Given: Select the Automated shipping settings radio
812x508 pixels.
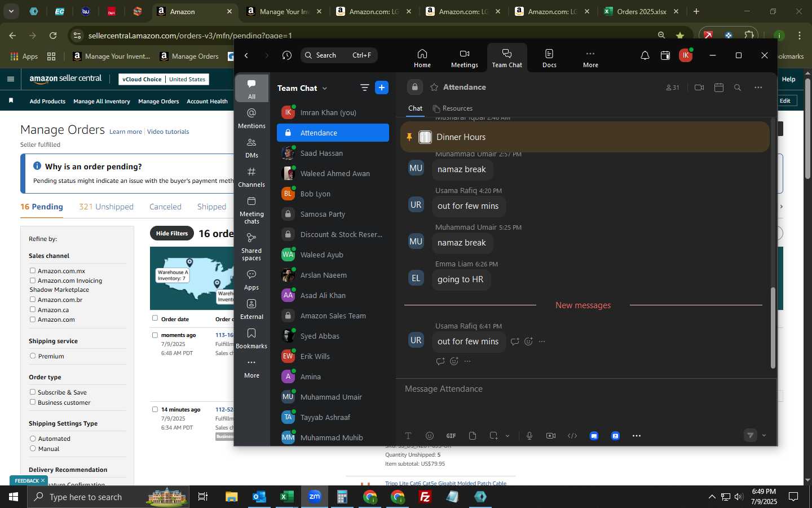Looking at the screenshot, I should (33, 439).
